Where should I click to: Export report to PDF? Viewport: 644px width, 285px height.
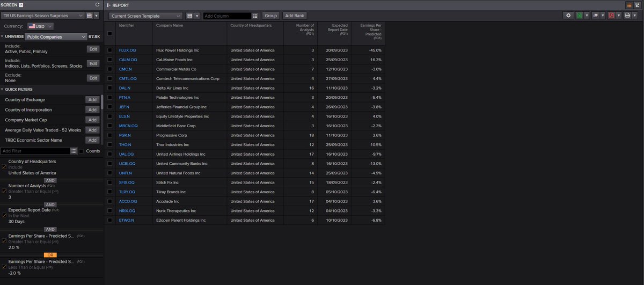pyautogui.click(x=612, y=16)
